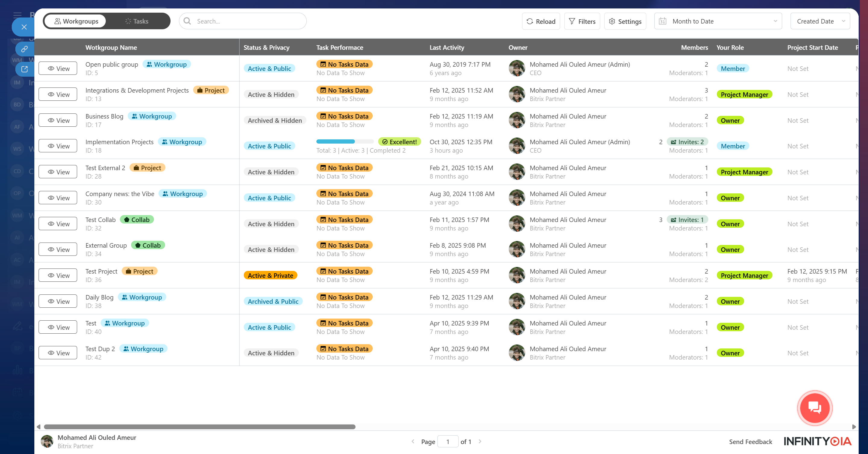868x454 pixels.
Task: Click the copy link chain icon
Action: click(x=24, y=49)
